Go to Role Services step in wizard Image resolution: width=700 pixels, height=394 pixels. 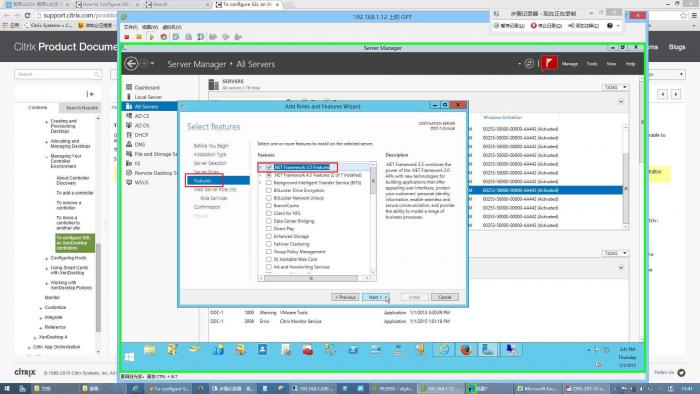tap(214, 198)
